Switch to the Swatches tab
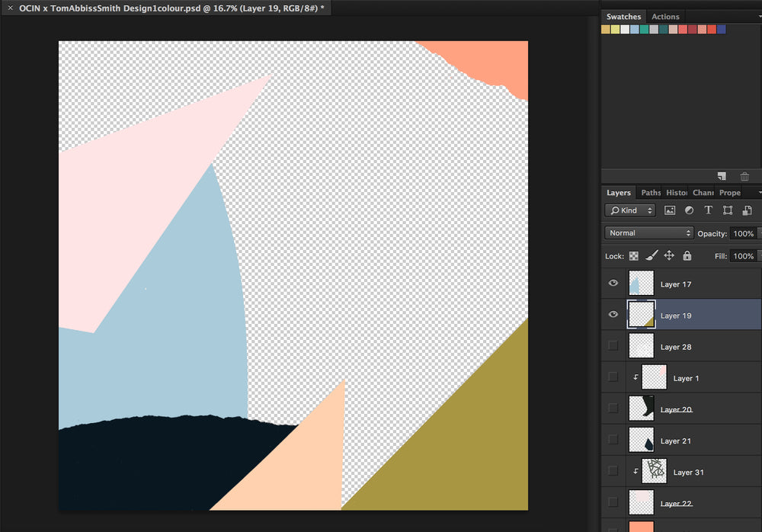The image size is (762, 532). click(623, 17)
